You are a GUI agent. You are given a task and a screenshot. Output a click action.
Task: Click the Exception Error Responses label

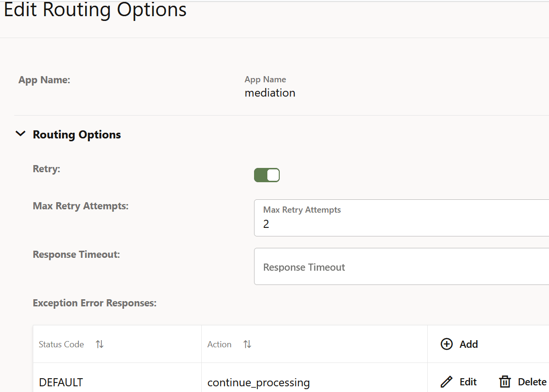[94, 303]
